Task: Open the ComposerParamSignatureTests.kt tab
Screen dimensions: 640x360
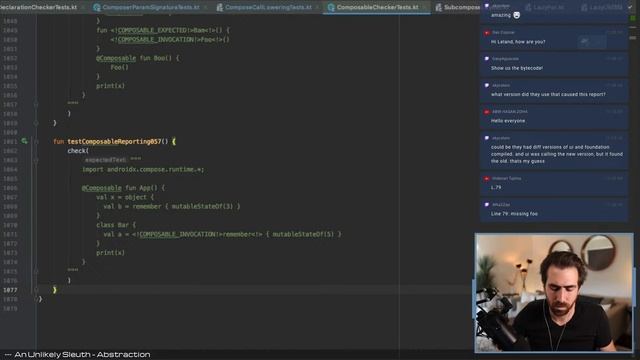Action: pos(151,7)
